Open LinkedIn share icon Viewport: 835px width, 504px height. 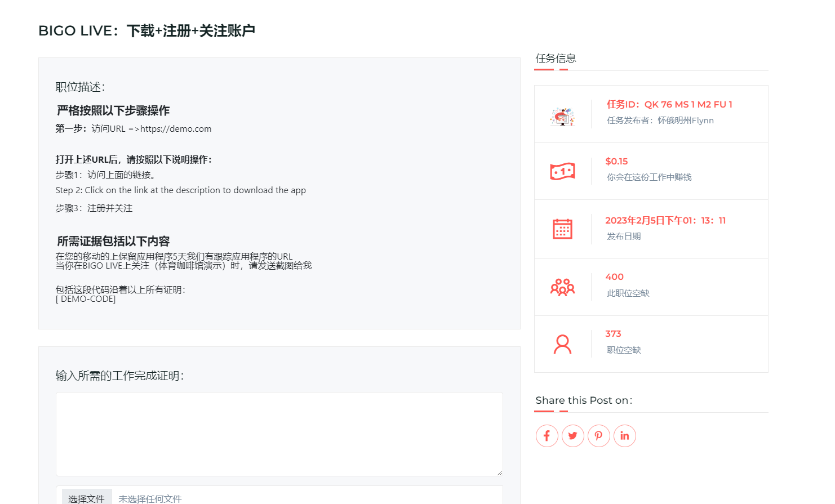click(x=624, y=436)
